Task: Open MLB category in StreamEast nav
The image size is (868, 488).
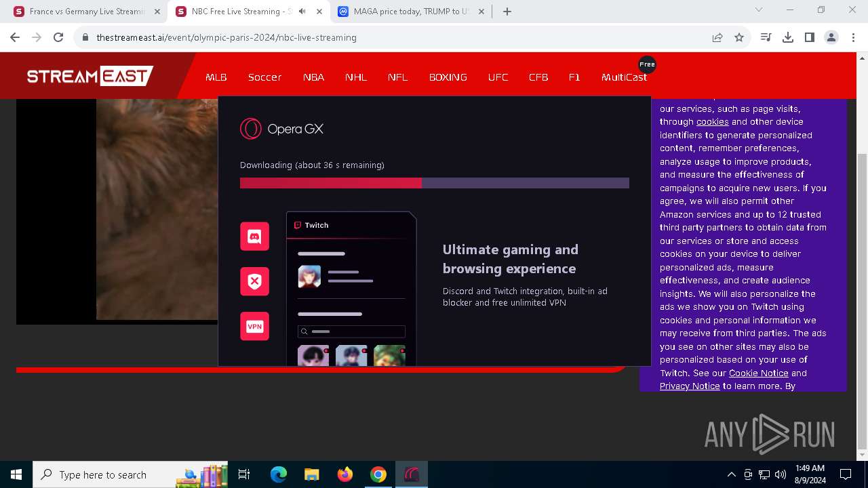Action: point(216,77)
